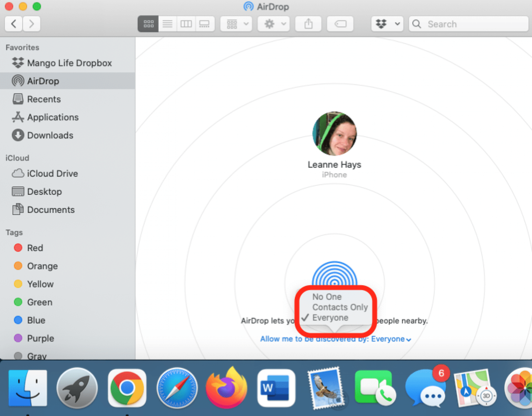Select the checked "Everyone" option
The height and width of the screenshot is (416, 532).
click(x=330, y=318)
